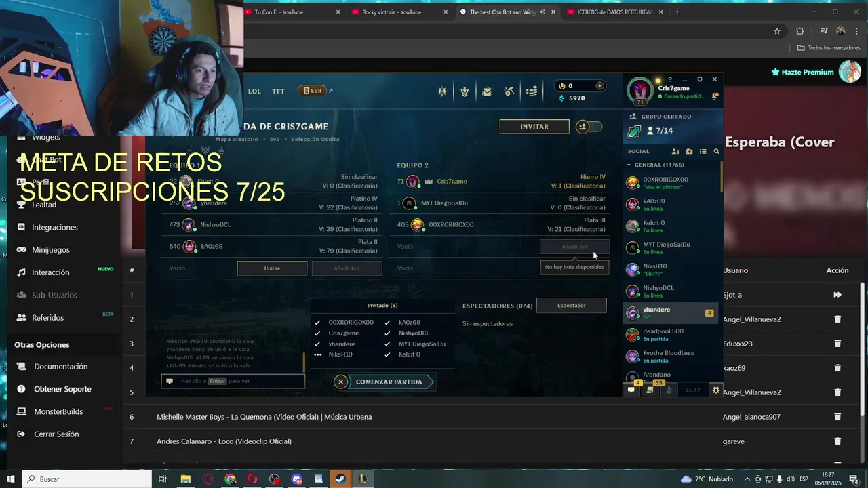
Task: Open Integraciones in the sidebar menu
Action: (55, 227)
